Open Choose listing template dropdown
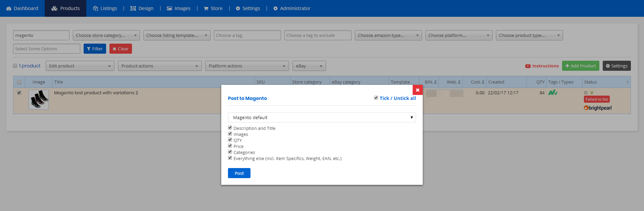 (177, 35)
